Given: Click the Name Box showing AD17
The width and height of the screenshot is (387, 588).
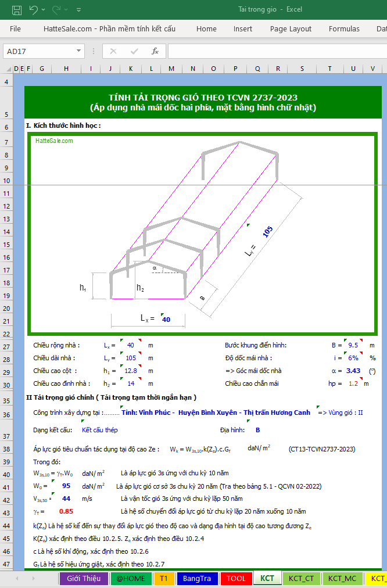Looking at the screenshot, I should [40, 51].
